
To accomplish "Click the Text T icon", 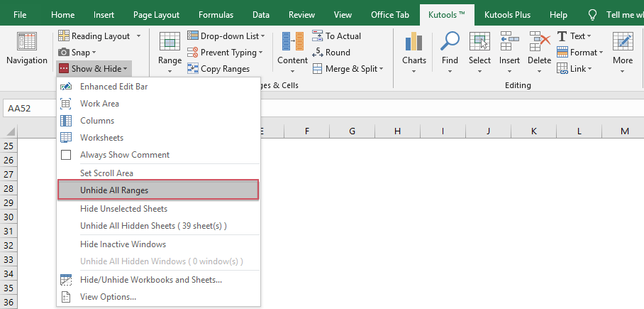I will (562, 36).
